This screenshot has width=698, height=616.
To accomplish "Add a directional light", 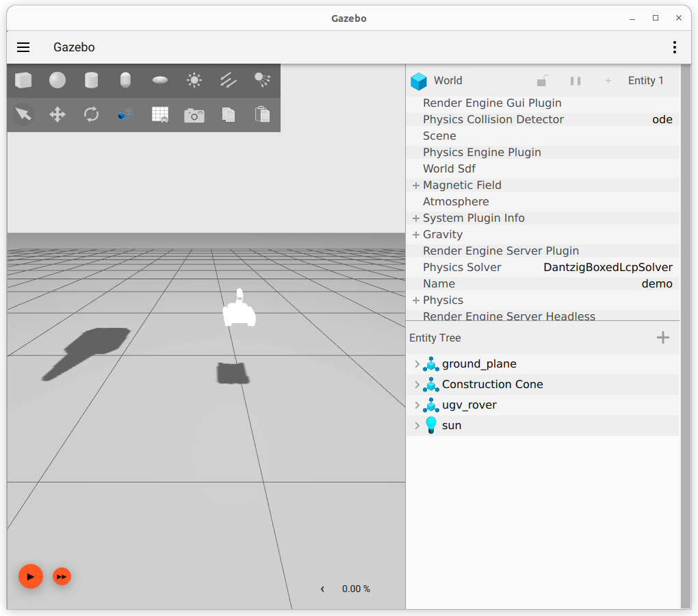I will tap(229, 81).
